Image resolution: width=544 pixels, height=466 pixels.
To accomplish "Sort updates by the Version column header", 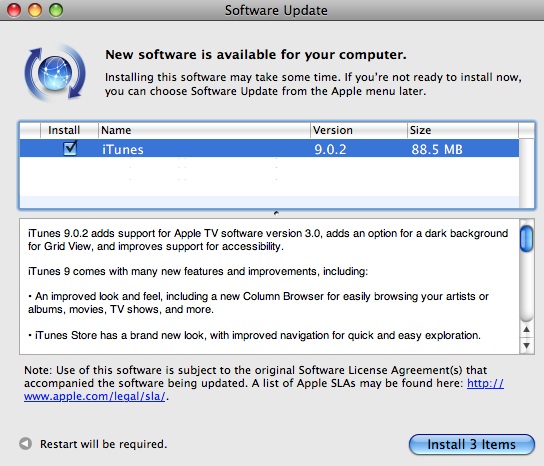I will [358, 130].
